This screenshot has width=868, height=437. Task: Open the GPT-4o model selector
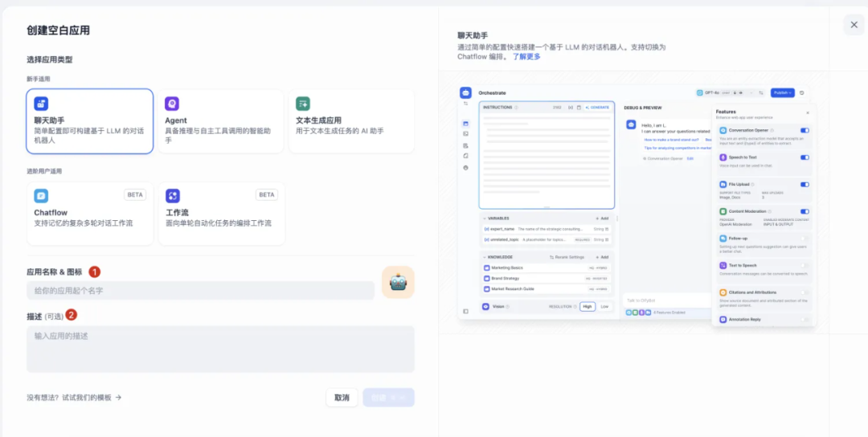(725, 92)
